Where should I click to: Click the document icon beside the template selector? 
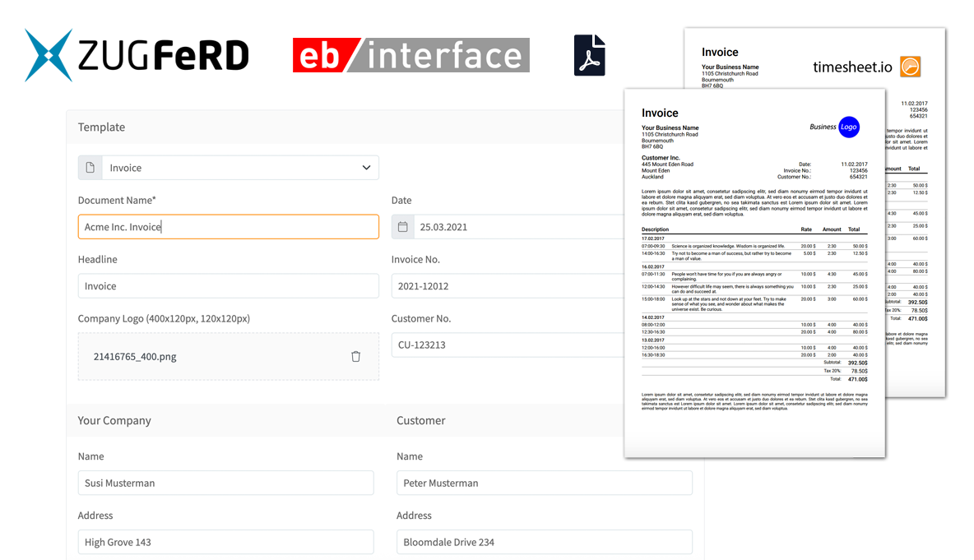point(90,167)
